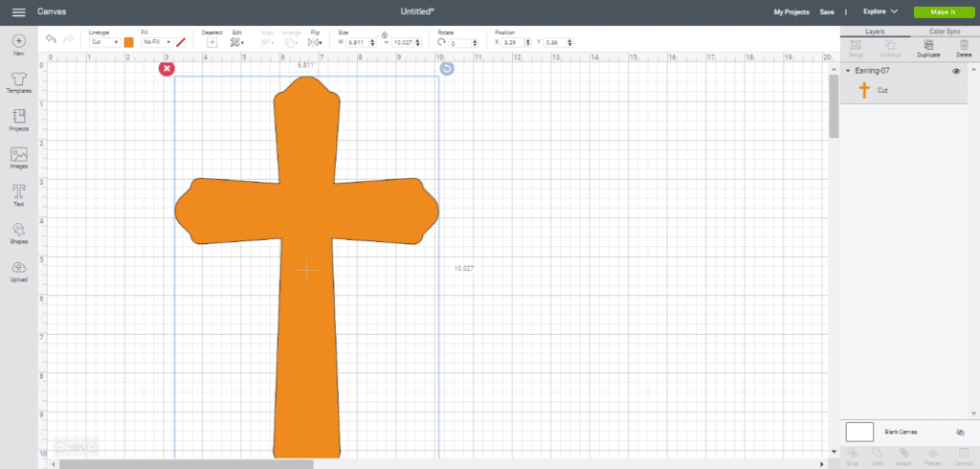Open the Linetype Cut dropdown
The image size is (980, 469).
[104, 42]
